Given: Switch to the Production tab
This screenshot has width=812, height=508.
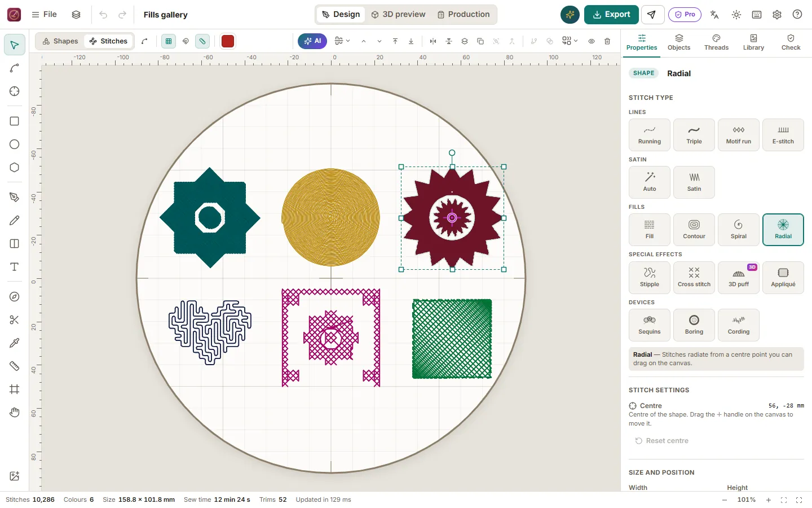Looking at the screenshot, I should [x=464, y=15].
